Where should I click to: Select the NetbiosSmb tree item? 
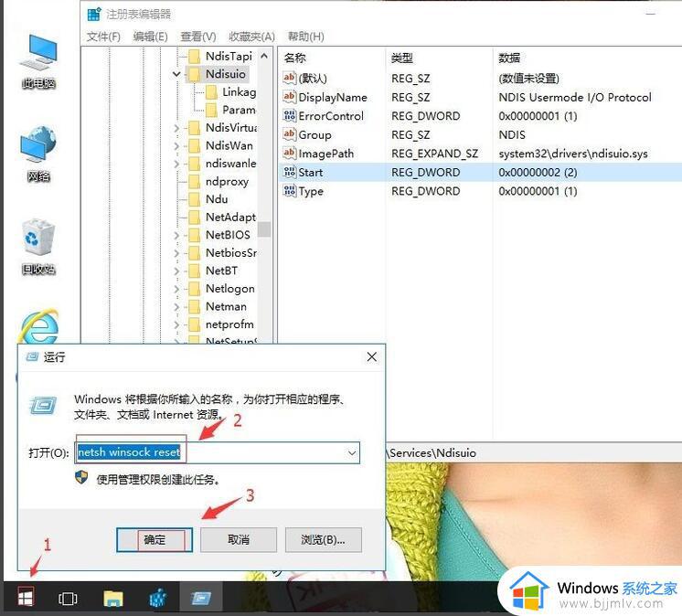click(x=231, y=252)
